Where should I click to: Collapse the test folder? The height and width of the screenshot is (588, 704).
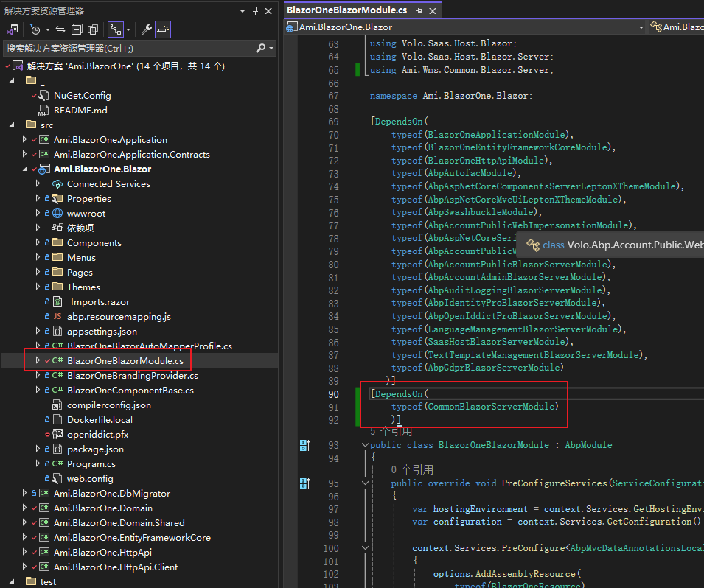[13, 581]
